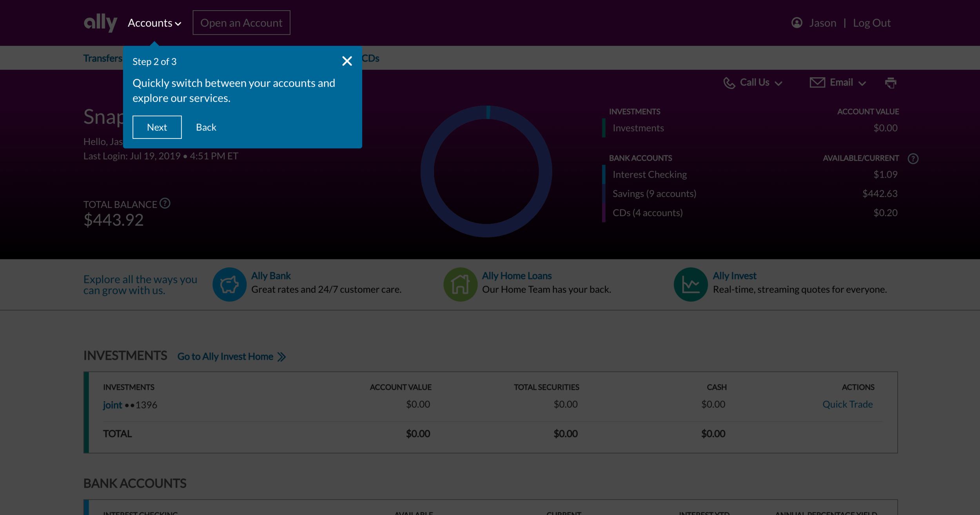
Task: Click the Quick Trade action link
Action: coord(847,404)
